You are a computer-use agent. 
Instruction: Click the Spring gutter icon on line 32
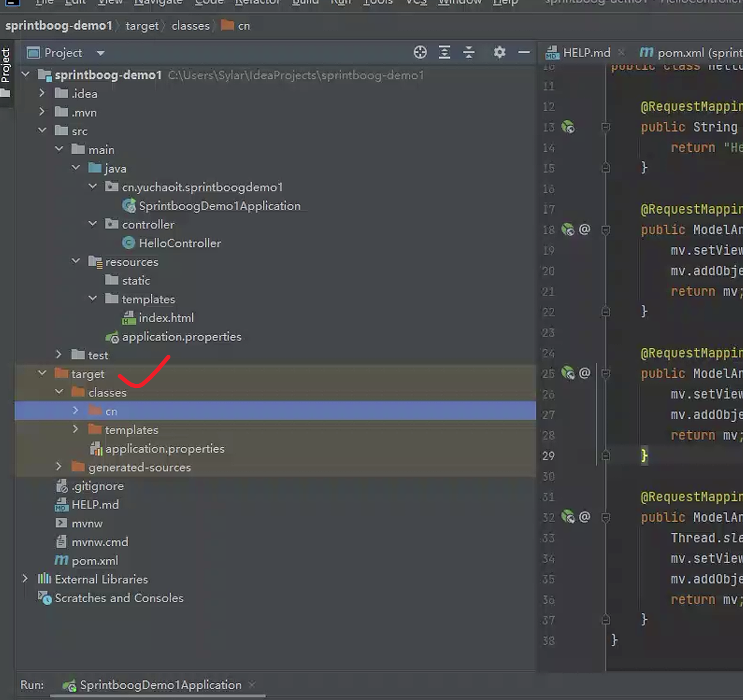(568, 517)
